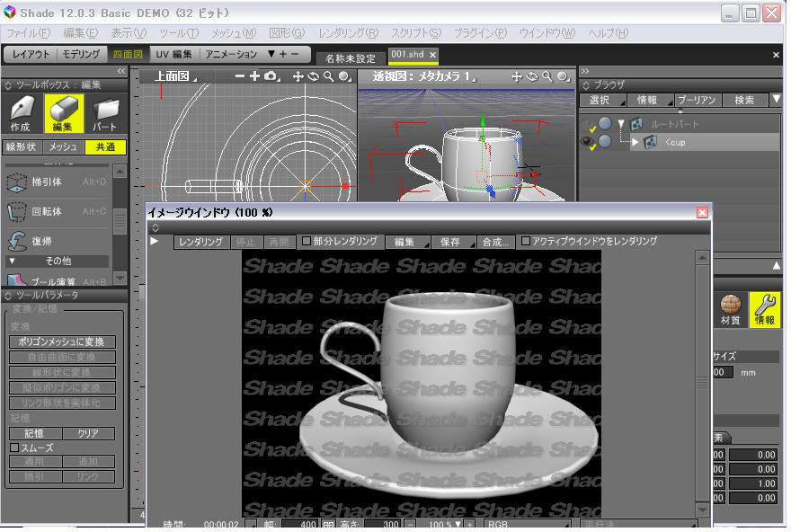The height and width of the screenshot is (532, 791).
Task: Click the cup part icon in browser
Action: (x=650, y=142)
